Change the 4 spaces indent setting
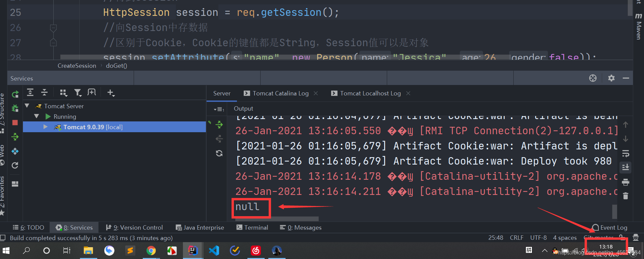The image size is (644, 259). [565, 238]
